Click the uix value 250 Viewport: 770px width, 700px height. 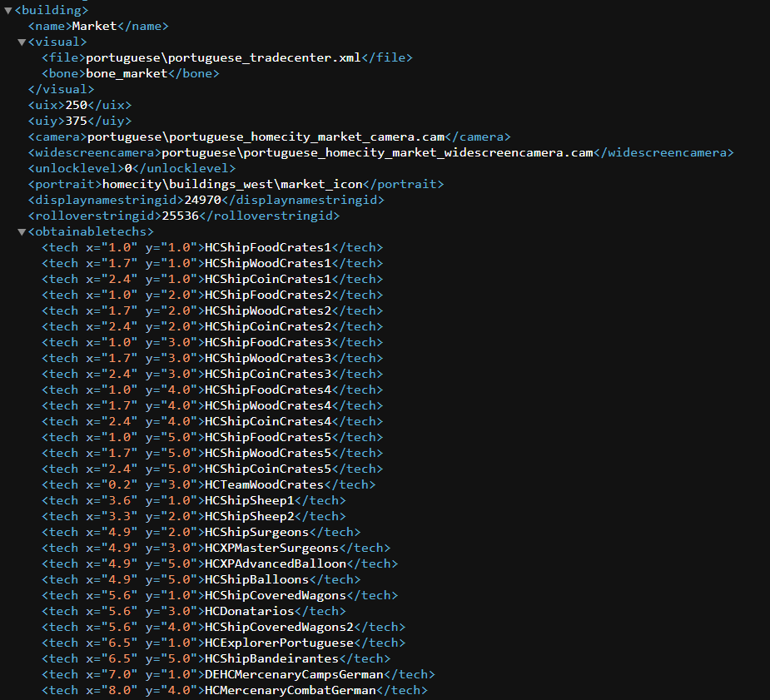tap(77, 105)
